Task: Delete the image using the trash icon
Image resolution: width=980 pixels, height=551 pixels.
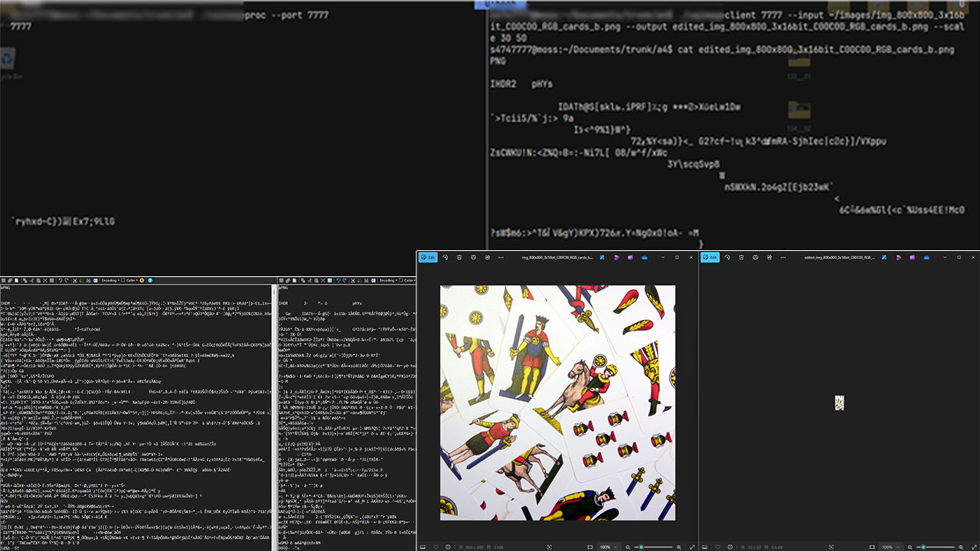Action: (x=459, y=257)
